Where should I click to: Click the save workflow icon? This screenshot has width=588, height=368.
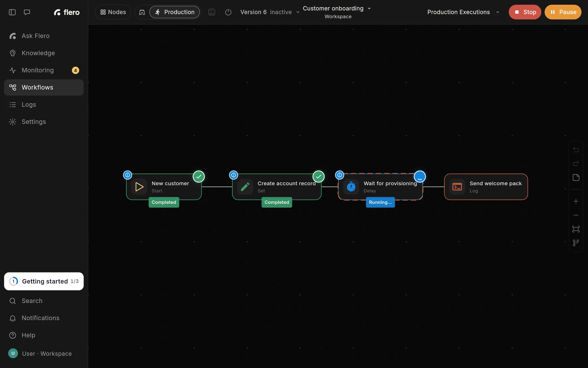[212, 12]
